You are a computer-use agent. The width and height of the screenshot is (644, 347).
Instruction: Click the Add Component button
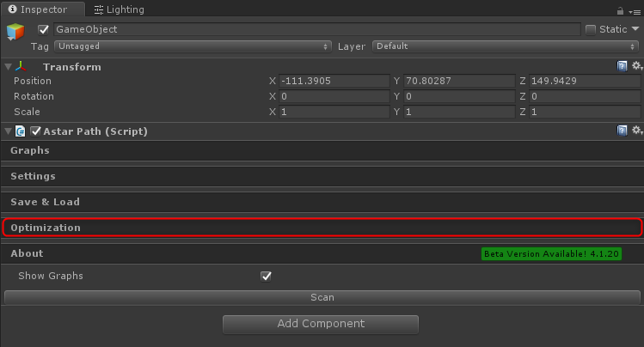pyautogui.click(x=321, y=324)
